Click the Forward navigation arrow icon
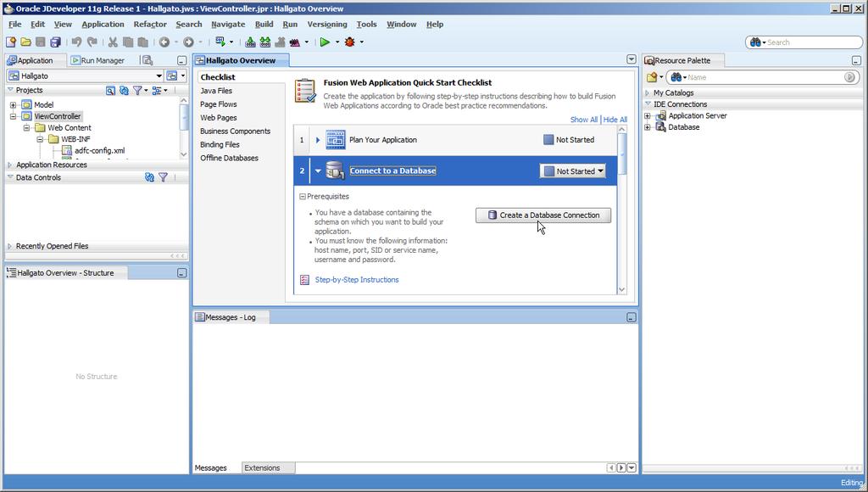The image size is (868, 492). 188,42
